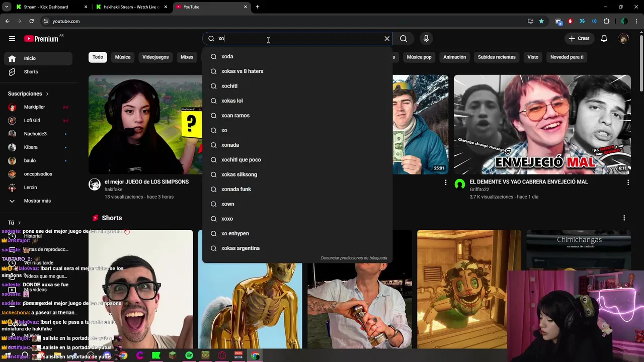Open the YouTube hamburger guide menu
This screenshot has height=362, width=644.
[12, 38]
